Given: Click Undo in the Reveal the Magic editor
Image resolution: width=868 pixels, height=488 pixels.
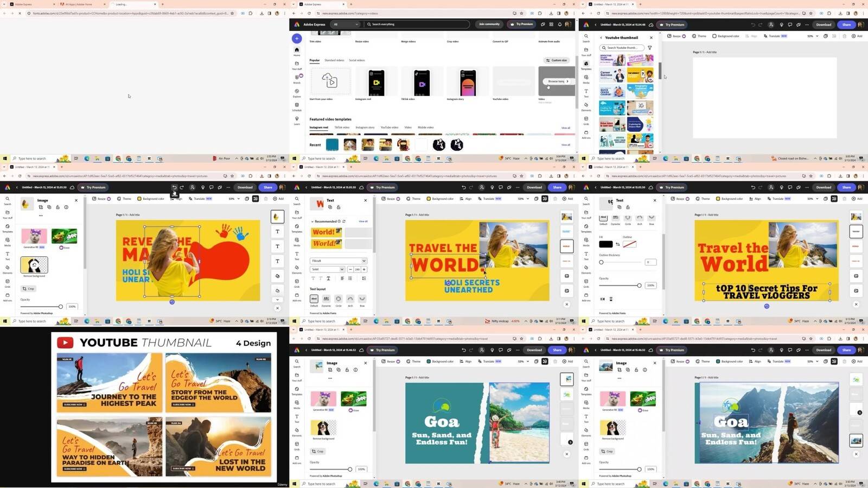Looking at the screenshot, I should pyautogui.click(x=174, y=187).
